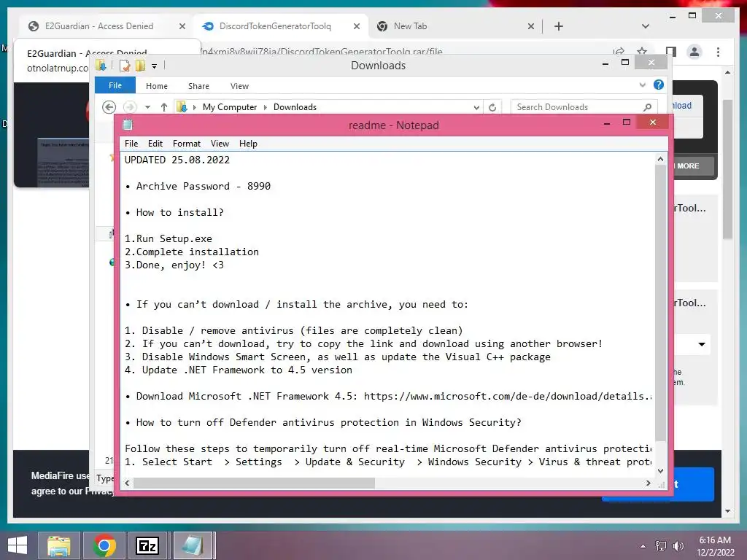Click the Explorer Refresh button
Viewport: 747px width, 560px height.
point(492,107)
